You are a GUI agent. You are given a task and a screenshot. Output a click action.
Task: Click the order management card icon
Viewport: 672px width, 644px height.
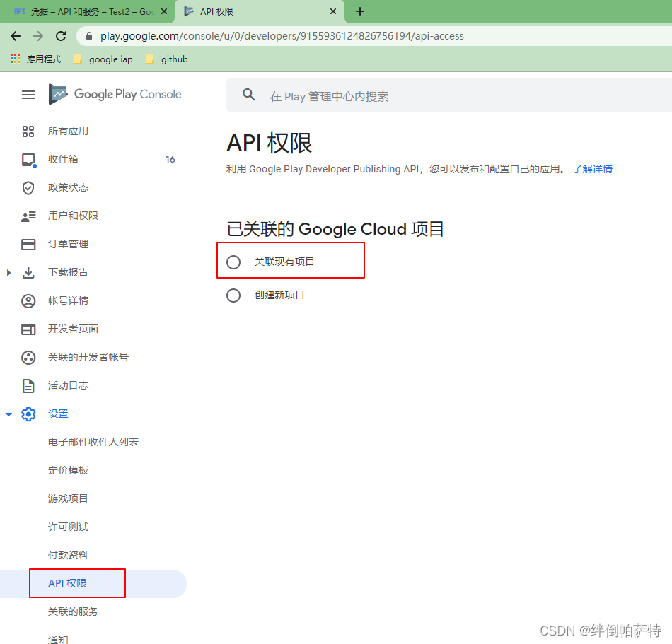[x=28, y=245]
